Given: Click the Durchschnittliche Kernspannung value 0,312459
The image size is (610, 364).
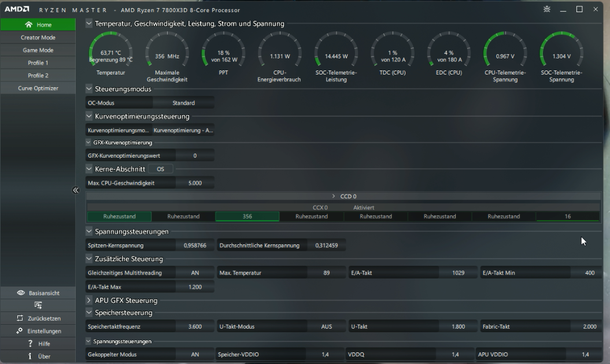Looking at the screenshot, I should (x=327, y=246).
